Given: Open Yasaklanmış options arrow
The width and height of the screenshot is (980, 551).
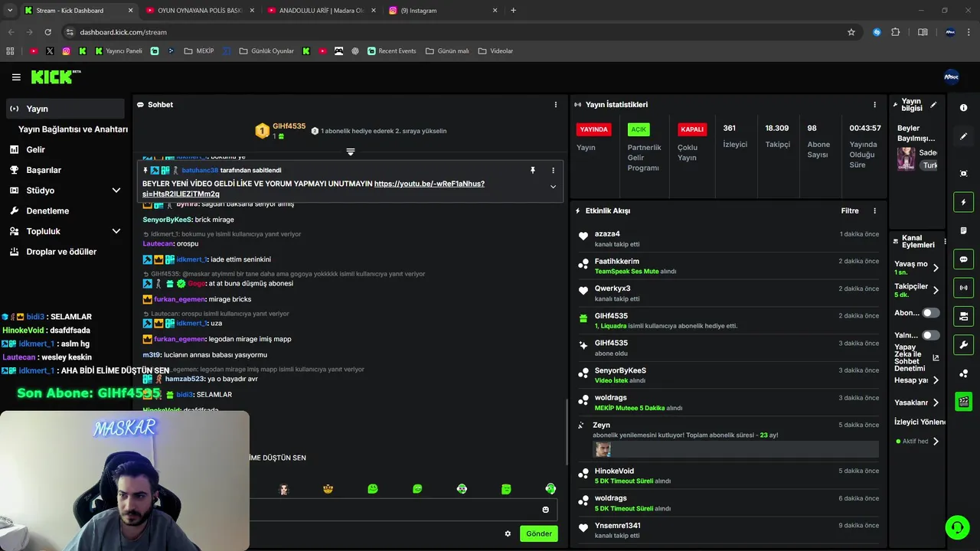Looking at the screenshot, I should (x=936, y=403).
